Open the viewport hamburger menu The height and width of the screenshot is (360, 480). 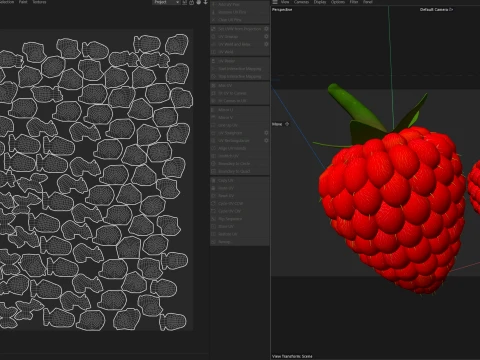(275, 2)
